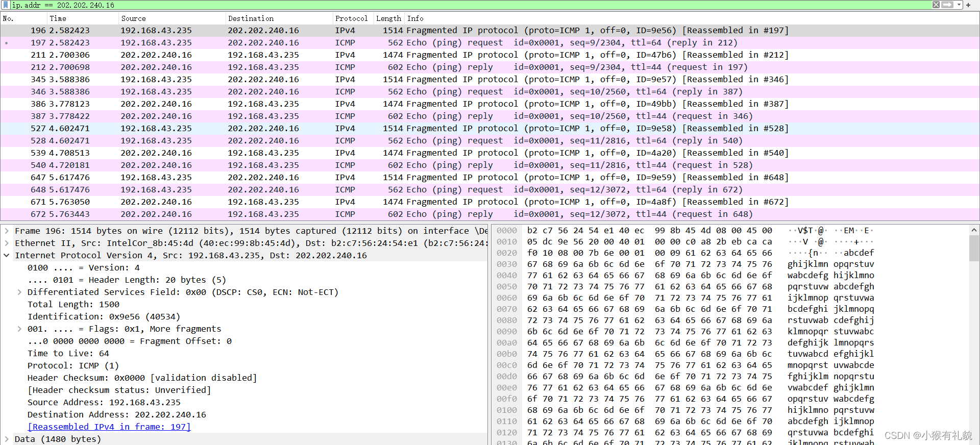Select packet 211 fragmented IP row
The image size is (980, 445).
(x=489, y=55)
